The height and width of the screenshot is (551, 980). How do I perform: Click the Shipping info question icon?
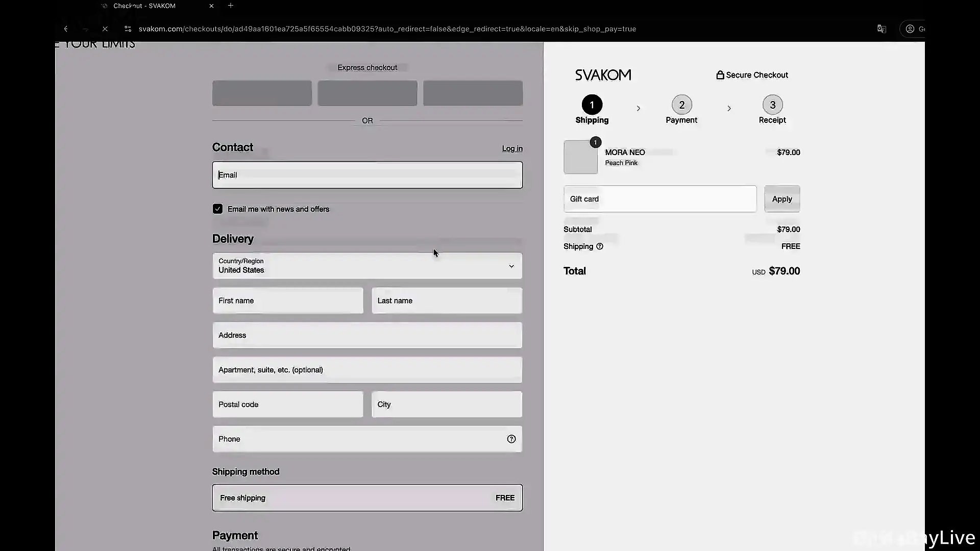(600, 247)
